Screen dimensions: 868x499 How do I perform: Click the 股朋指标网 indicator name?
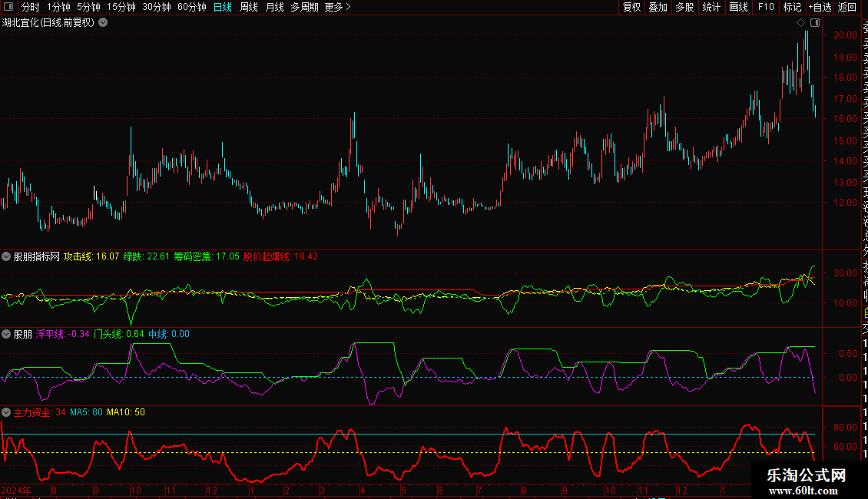tap(37, 256)
